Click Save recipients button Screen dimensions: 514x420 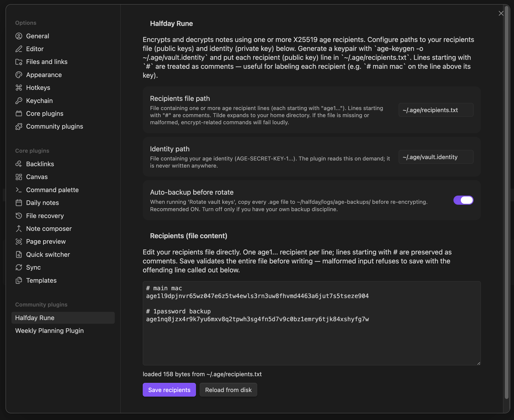point(169,390)
